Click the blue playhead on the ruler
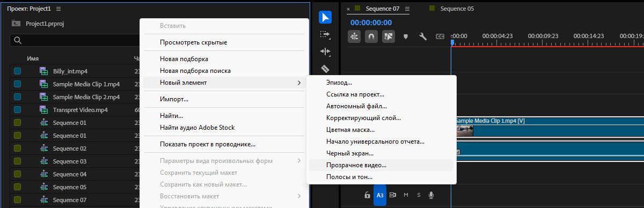The height and width of the screenshot is (208, 644). coord(452,42)
